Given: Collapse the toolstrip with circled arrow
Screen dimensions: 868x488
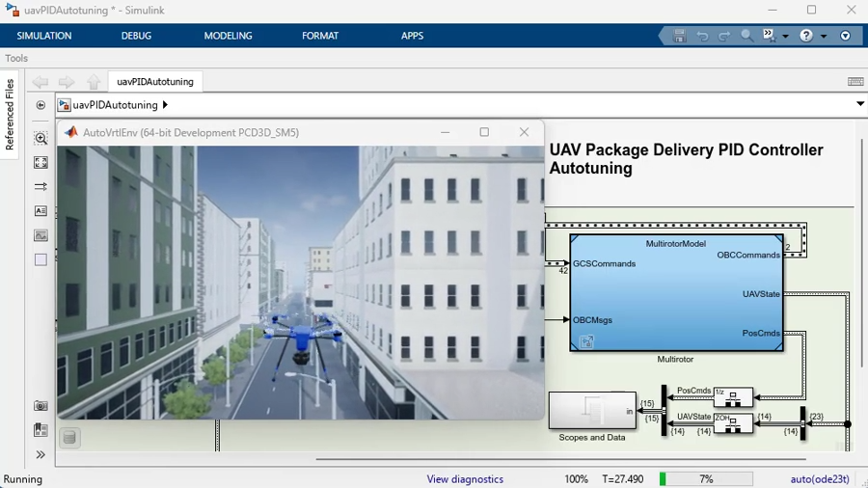Looking at the screenshot, I should coord(845,36).
